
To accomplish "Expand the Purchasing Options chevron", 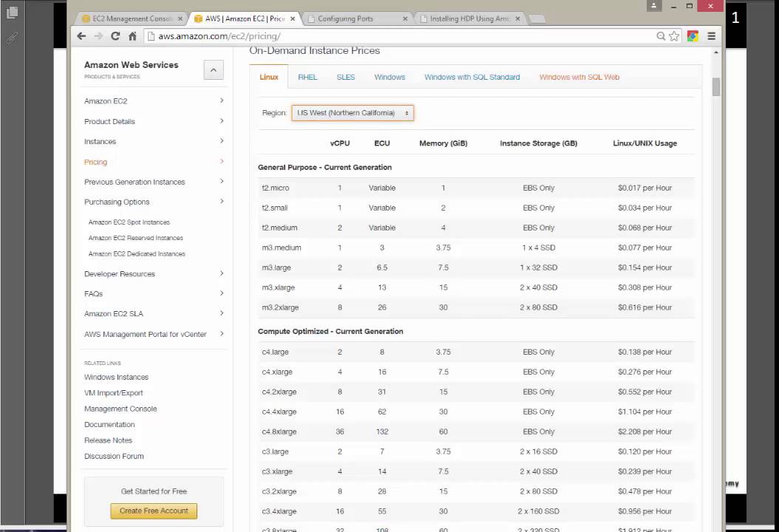I will coord(222,201).
